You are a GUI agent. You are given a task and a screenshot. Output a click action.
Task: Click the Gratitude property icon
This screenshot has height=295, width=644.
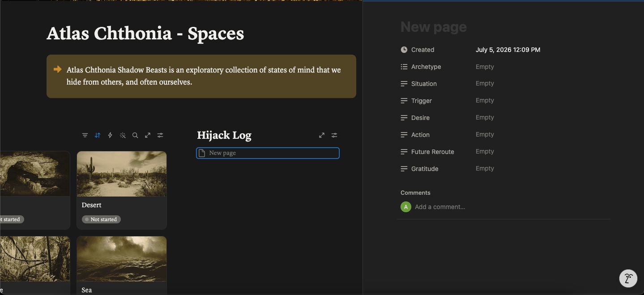click(x=404, y=169)
